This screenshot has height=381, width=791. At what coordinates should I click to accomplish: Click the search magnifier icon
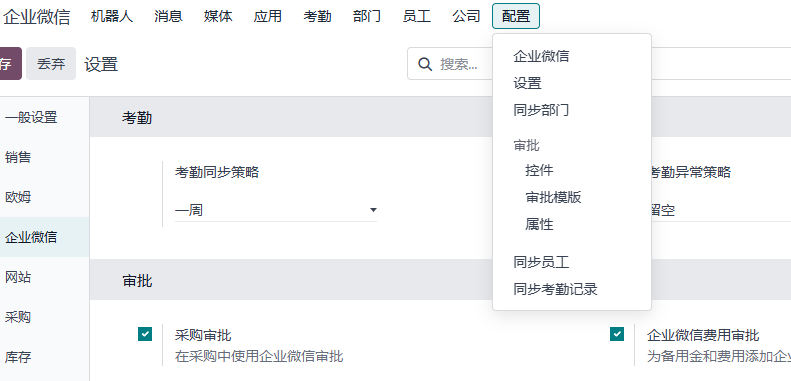425,64
